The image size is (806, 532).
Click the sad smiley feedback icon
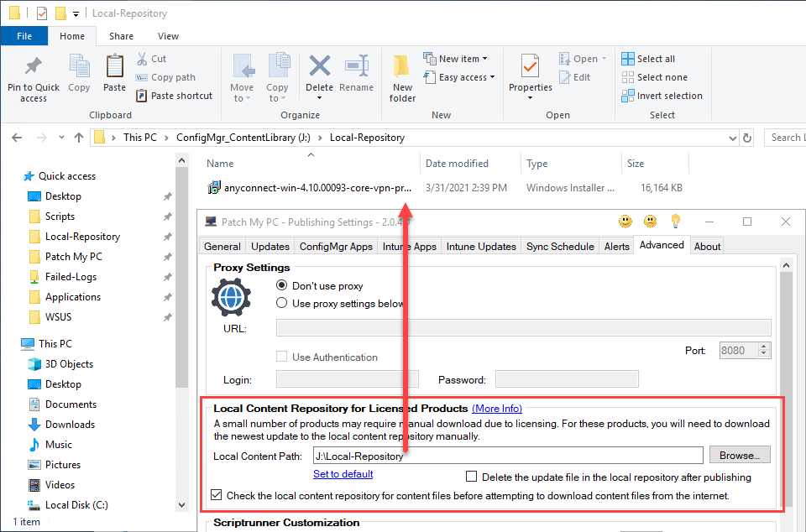point(650,222)
